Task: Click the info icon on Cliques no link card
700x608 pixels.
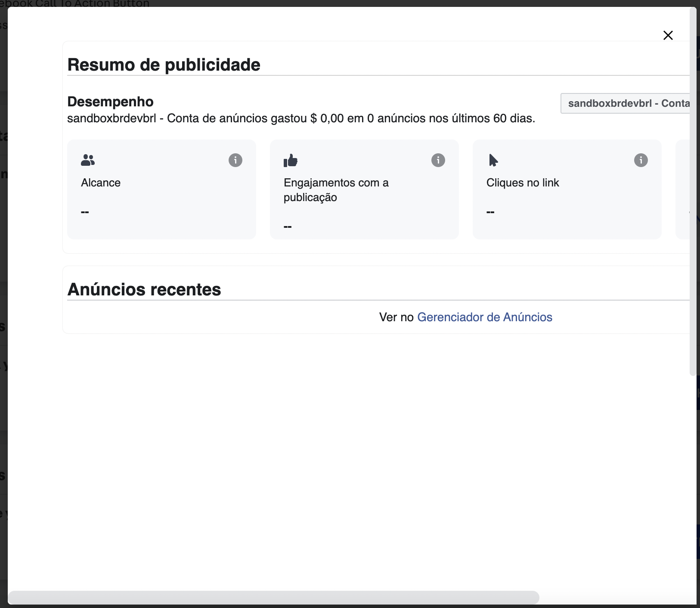Action: (641, 160)
